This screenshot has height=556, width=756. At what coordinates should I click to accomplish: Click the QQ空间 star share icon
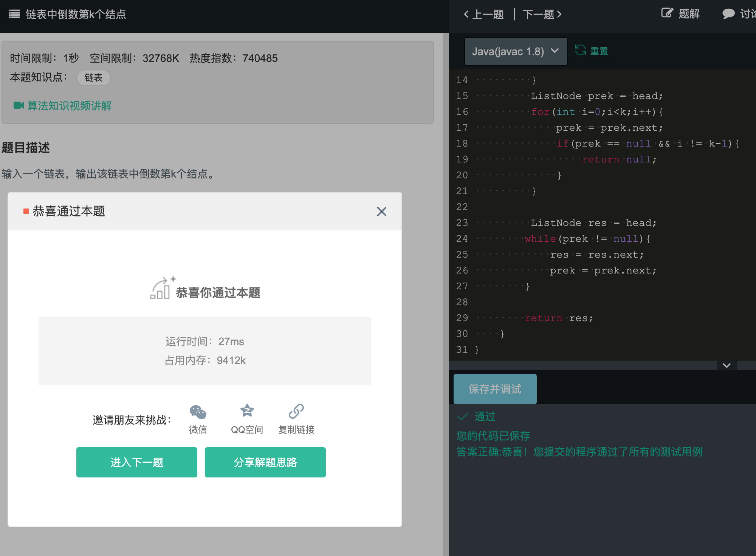coord(247,411)
